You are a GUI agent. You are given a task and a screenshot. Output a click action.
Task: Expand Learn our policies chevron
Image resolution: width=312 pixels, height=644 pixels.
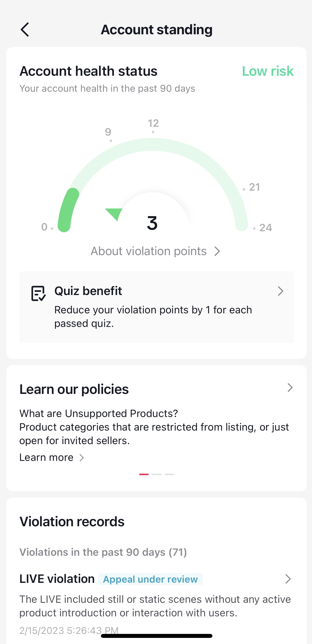coord(290,388)
